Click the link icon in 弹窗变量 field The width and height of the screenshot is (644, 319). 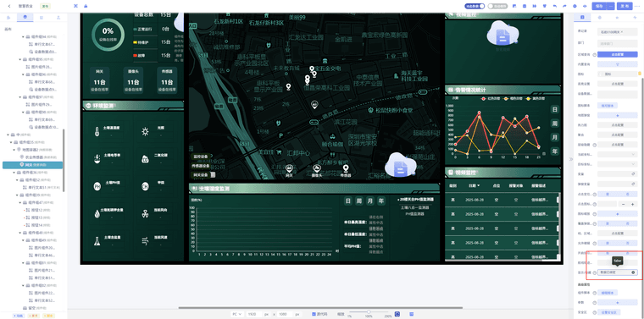[633, 184]
